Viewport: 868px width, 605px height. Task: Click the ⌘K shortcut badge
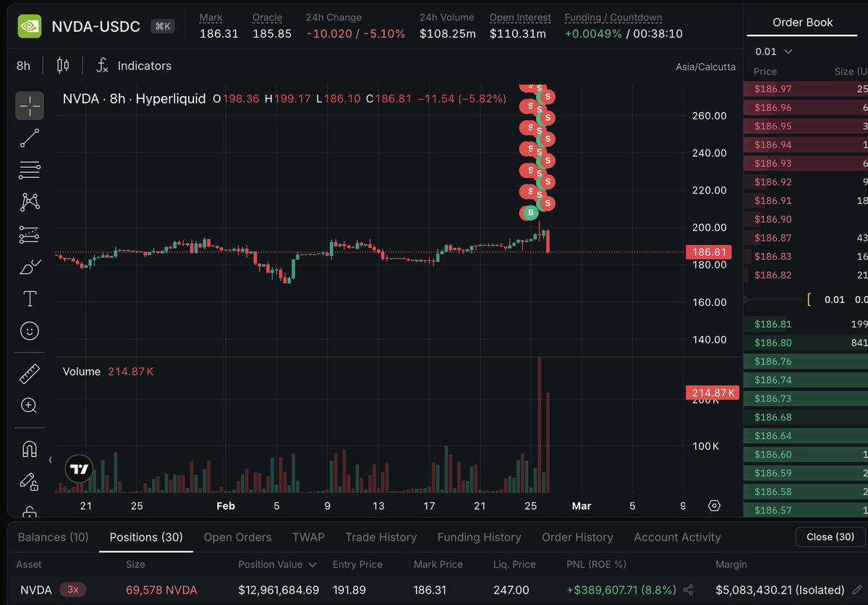coord(162,27)
